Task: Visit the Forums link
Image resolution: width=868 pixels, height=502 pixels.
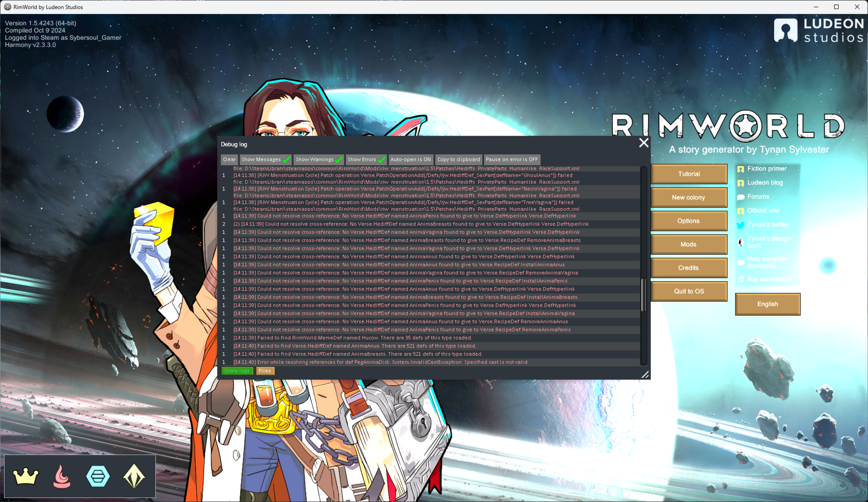Action: tap(758, 197)
